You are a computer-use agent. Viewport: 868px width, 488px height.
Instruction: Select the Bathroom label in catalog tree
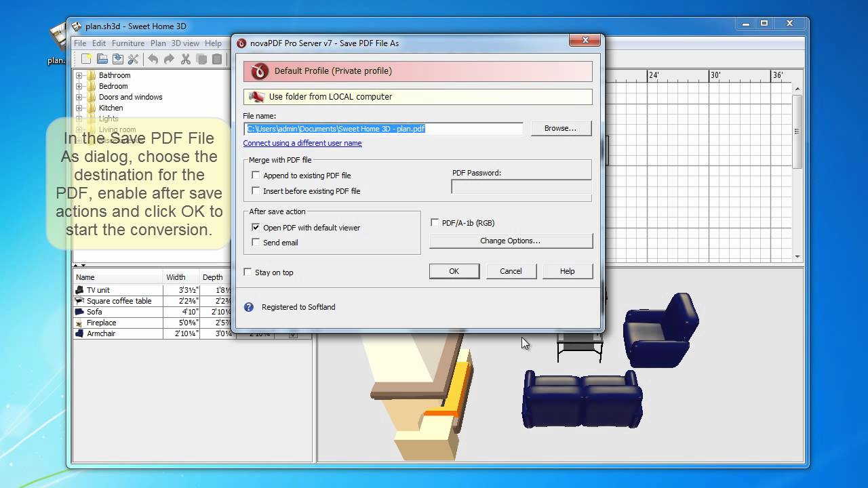pos(115,75)
